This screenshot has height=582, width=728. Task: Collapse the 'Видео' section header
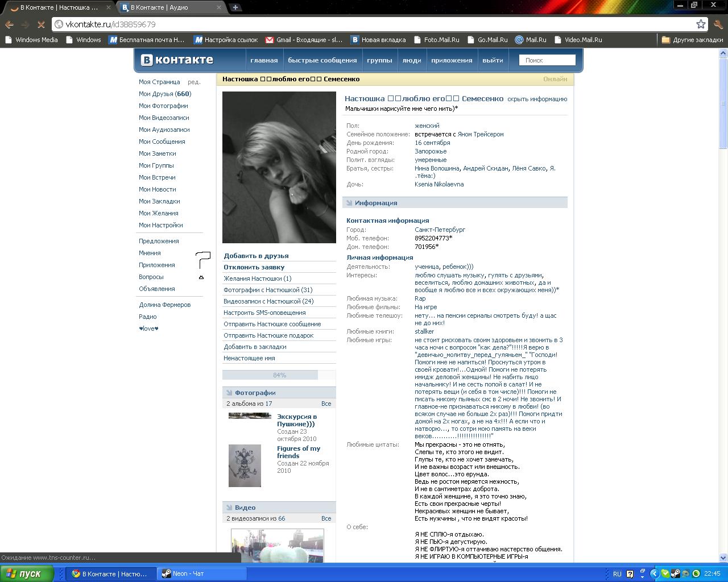pyautogui.click(x=279, y=508)
